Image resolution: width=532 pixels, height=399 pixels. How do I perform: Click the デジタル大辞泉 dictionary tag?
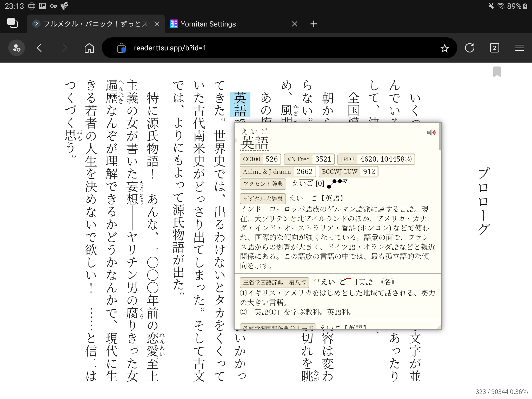coord(263,199)
